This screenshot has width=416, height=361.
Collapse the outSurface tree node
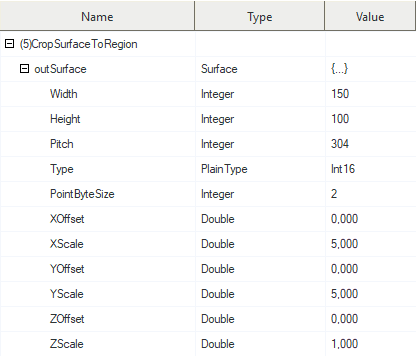(x=24, y=69)
